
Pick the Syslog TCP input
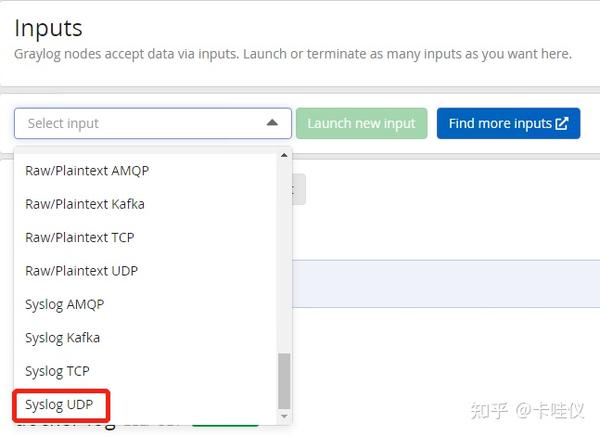(x=58, y=371)
